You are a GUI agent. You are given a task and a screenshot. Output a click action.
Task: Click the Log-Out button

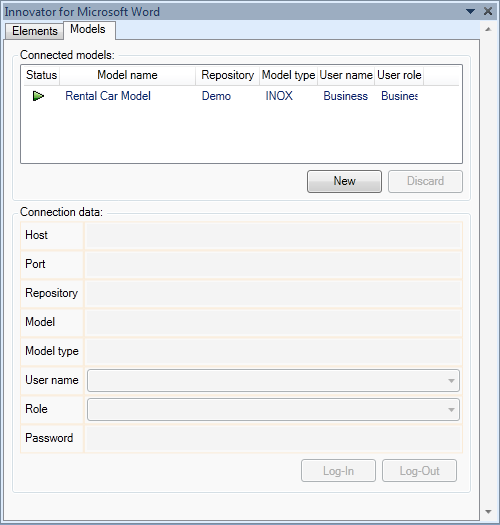tap(419, 471)
